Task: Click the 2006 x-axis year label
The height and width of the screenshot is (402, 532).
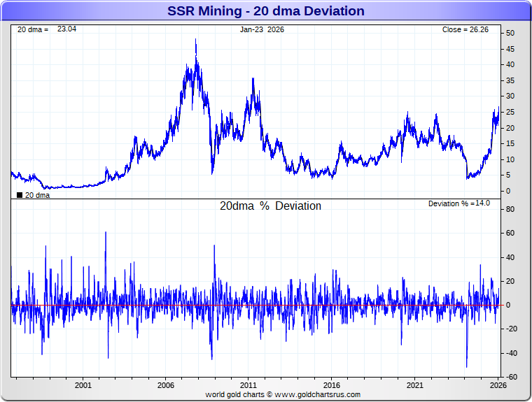Action: point(165,385)
